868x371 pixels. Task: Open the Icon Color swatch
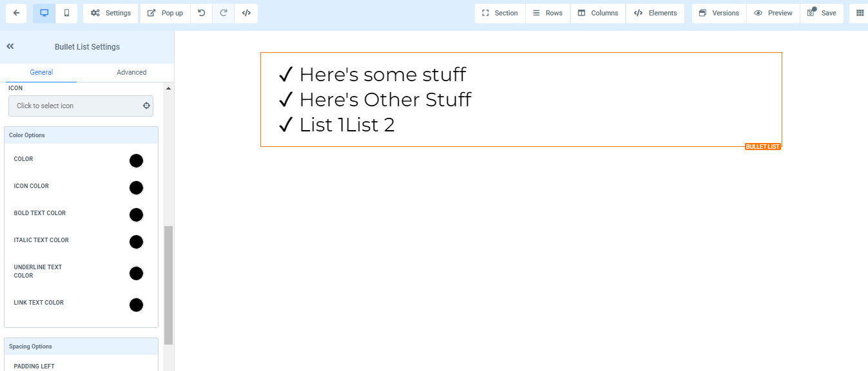(x=136, y=188)
